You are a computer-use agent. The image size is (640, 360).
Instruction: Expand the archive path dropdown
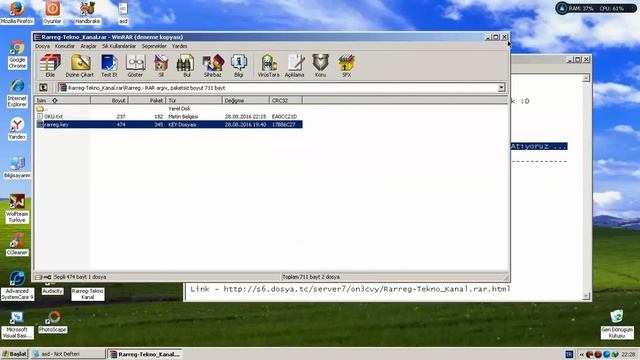tap(501, 88)
